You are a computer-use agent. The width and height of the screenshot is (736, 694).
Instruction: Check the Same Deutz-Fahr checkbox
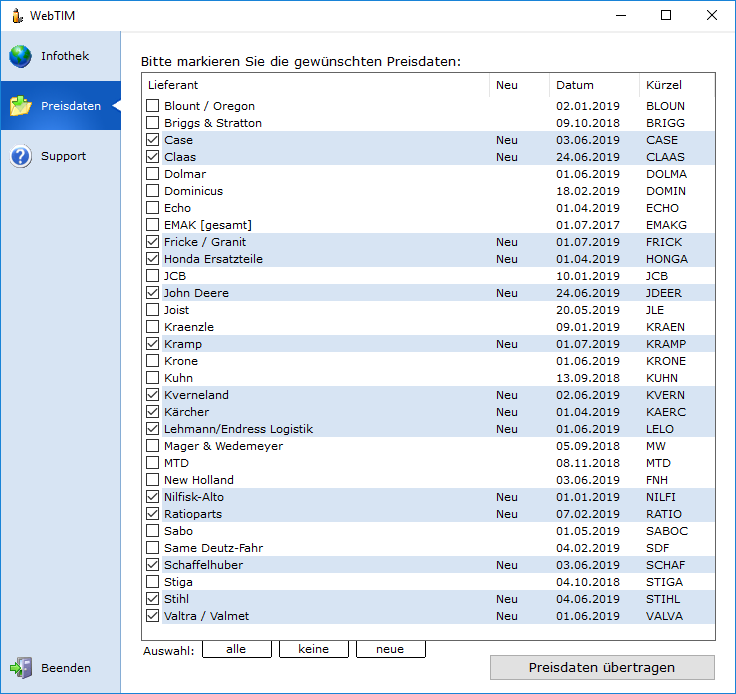click(153, 548)
